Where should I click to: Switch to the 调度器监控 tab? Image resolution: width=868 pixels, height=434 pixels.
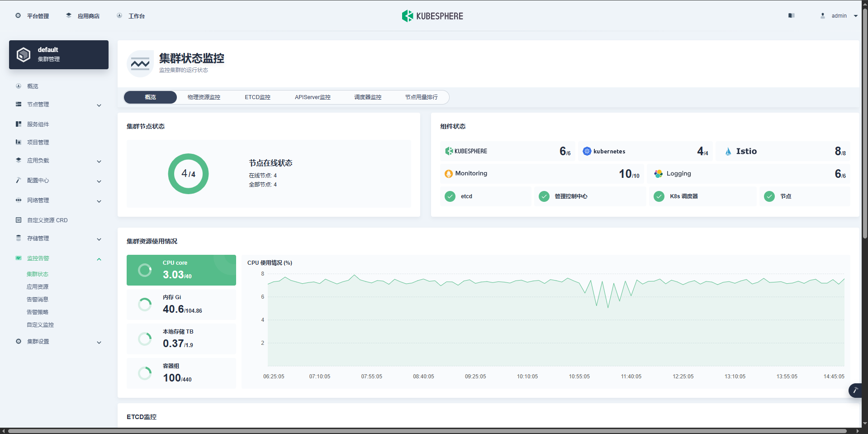click(x=368, y=97)
